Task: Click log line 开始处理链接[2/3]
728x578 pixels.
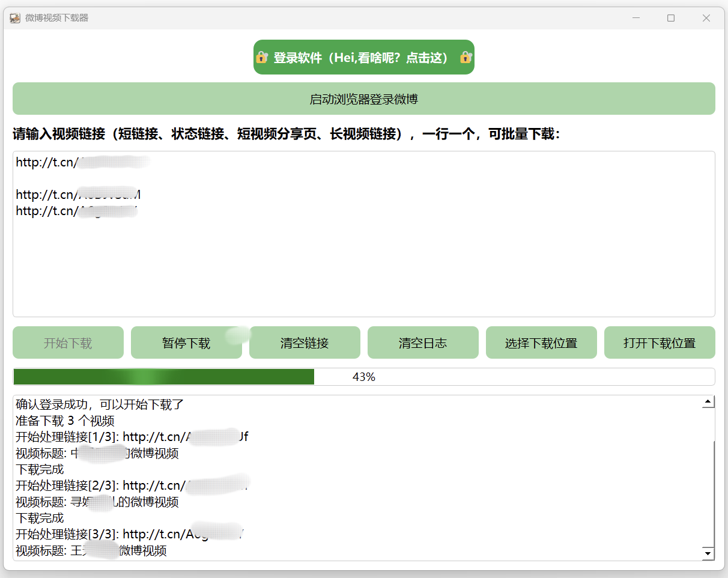Action: coord(132,485)
